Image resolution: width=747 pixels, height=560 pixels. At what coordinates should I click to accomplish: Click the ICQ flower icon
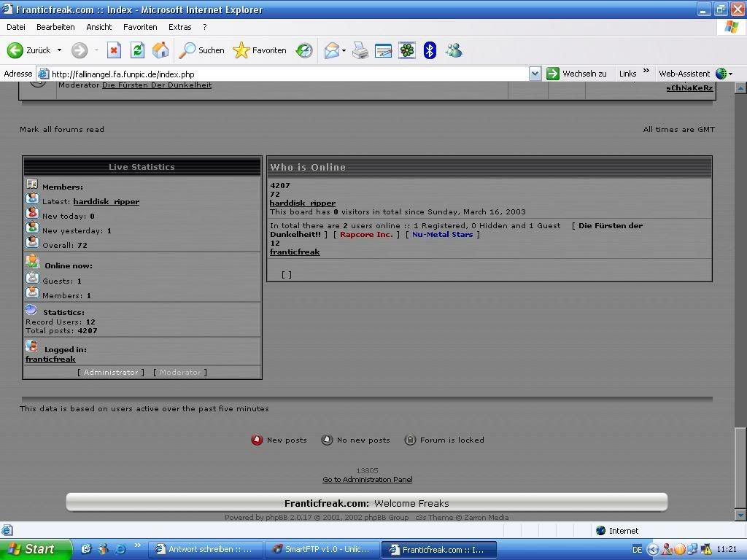(407, 50)
